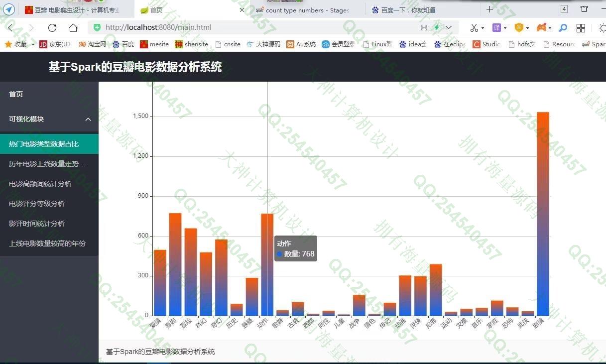This screenshot has height=364, width=606.
Task: Click footer text 基于Spark的豆瓣电影数据分析系统
Action: click(x=160, y=352)
